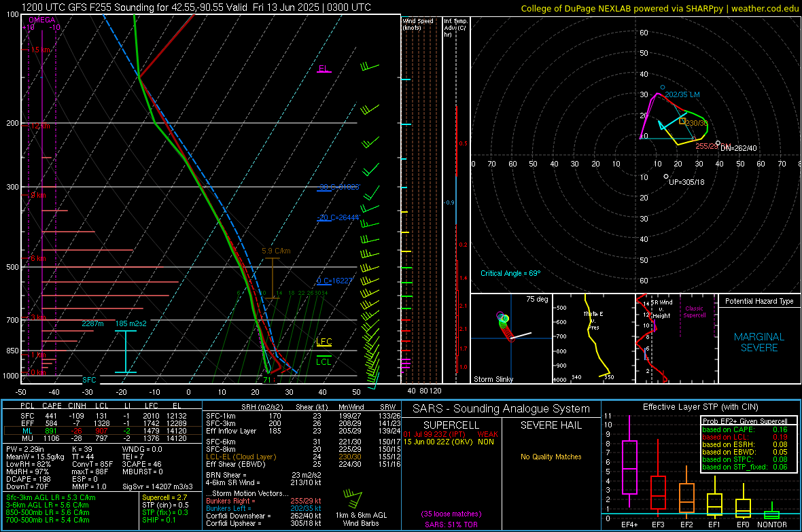Screen dimensions: 802x532
Task: Select the yellow LFC label on the skew-T
Action: (324, 341)
